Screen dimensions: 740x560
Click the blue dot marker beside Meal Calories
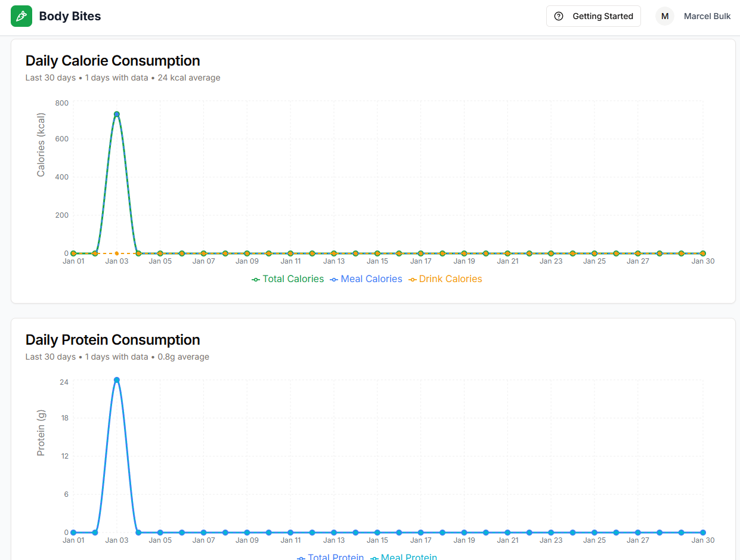point(334,279)
